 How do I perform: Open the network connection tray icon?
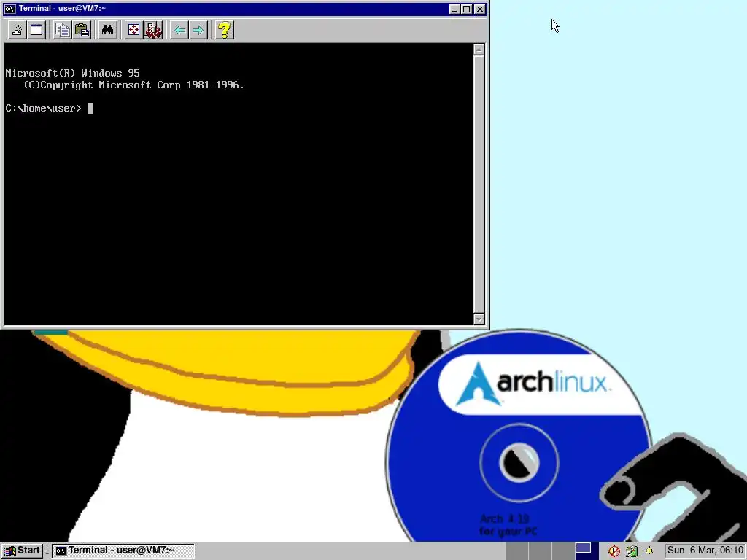click(632, 551)
